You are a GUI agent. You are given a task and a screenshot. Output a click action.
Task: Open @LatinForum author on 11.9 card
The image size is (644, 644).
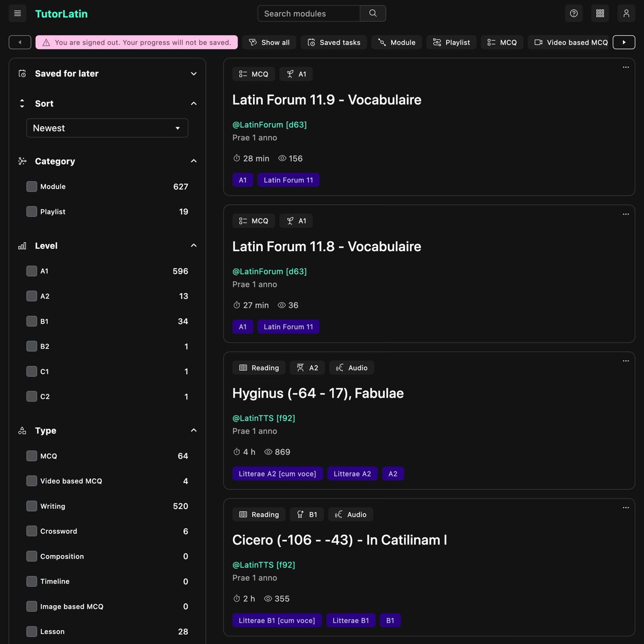click(x=270, y=124)
